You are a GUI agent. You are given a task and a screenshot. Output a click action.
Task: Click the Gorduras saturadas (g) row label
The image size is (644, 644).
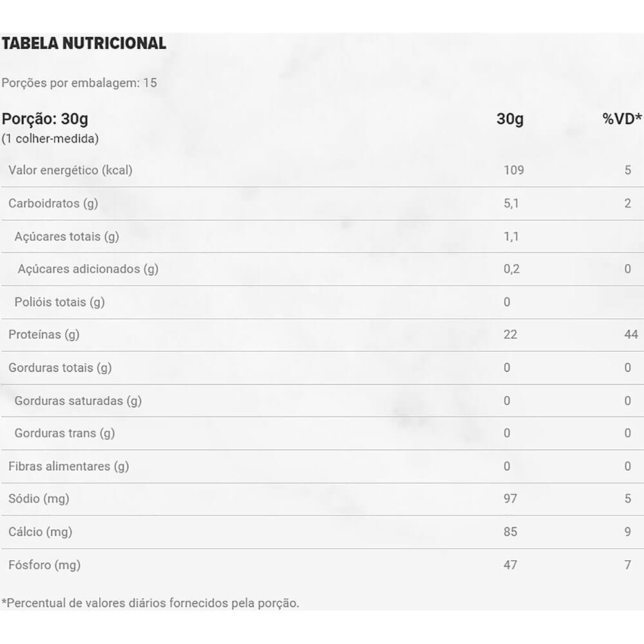point(78,401)
